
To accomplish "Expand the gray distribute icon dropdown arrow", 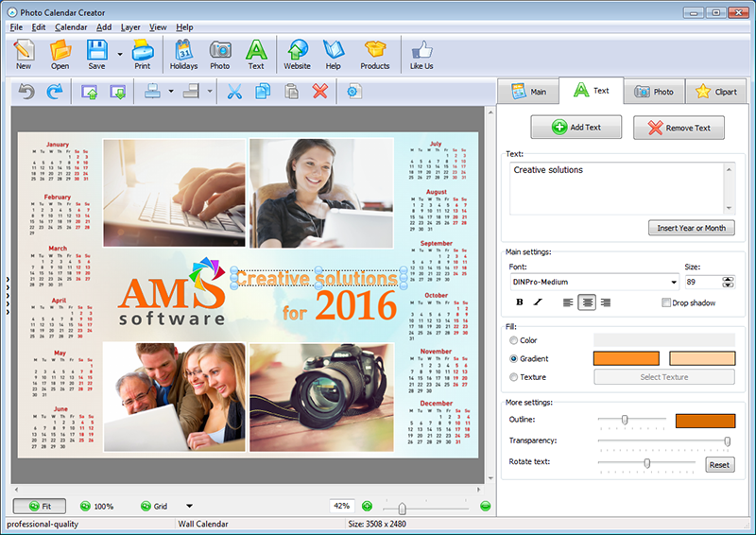I will point(210,91).
